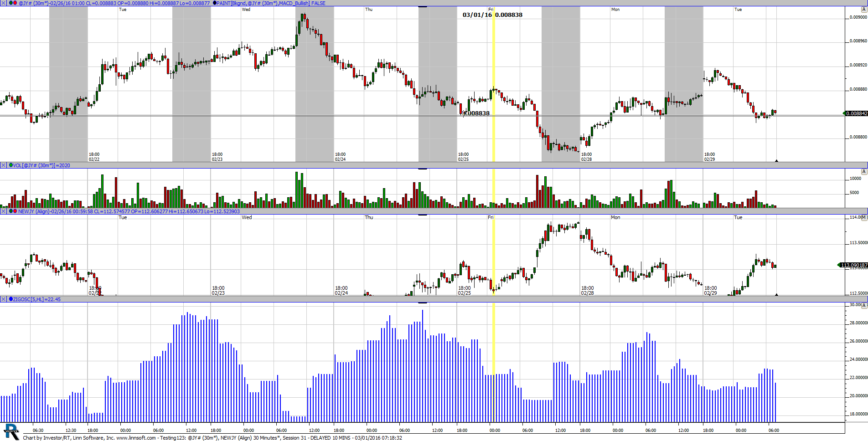Click the 0.008842 current price marker
Viewport: 868px width, 441px height.
(x=856, y=113)
